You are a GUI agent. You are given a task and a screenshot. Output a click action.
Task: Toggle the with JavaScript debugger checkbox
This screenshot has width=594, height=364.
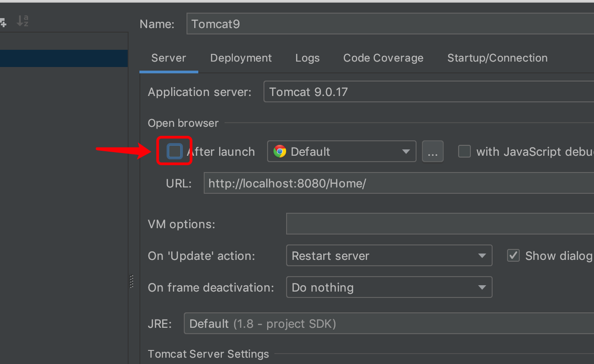pos(465,151)
